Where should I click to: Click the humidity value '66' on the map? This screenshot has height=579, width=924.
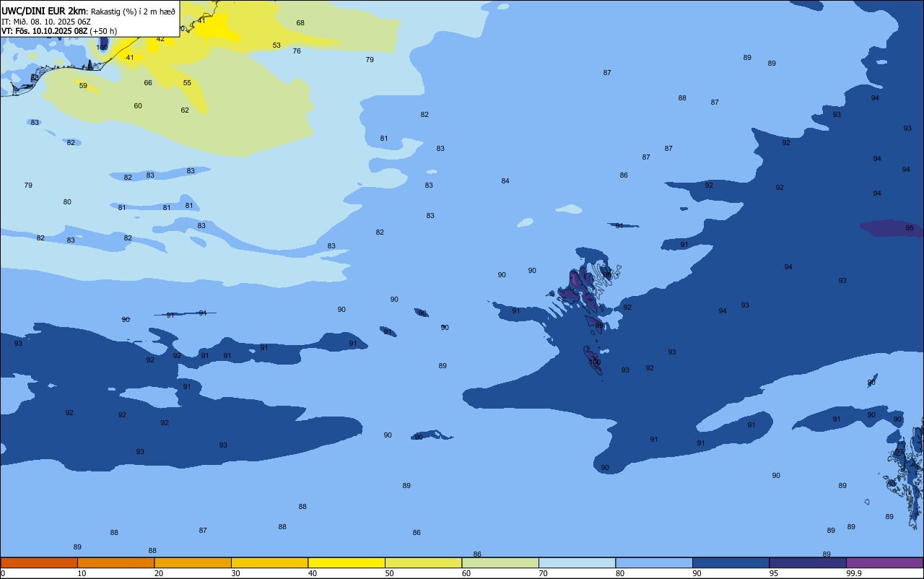point(148,83)
